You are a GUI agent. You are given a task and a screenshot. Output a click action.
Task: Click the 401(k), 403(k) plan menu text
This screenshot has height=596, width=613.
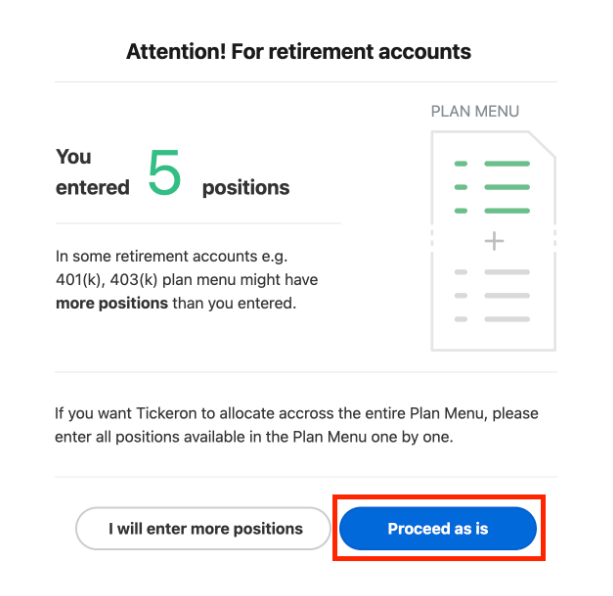[x=187, y=280]
